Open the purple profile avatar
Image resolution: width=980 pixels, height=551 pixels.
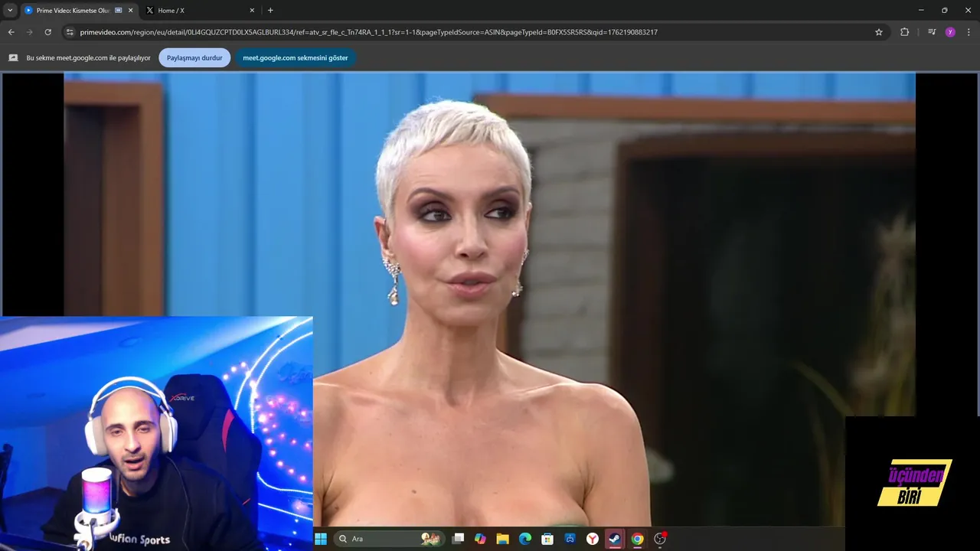[950, 32]
